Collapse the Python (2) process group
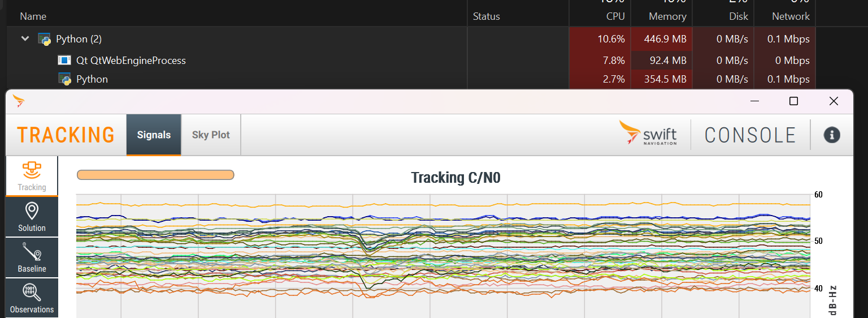The width and height of the screenshot is (868, 318). point(25,39)
